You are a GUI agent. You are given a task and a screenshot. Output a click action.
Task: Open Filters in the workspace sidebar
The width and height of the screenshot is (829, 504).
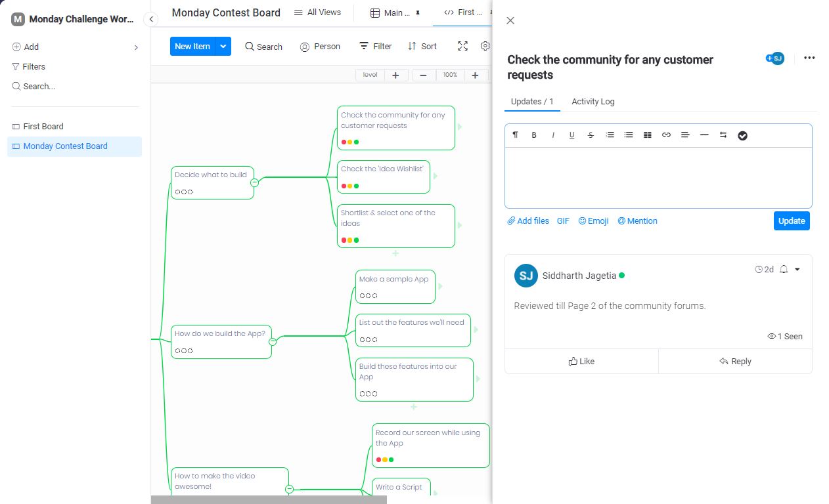click(x=28, y=66)
